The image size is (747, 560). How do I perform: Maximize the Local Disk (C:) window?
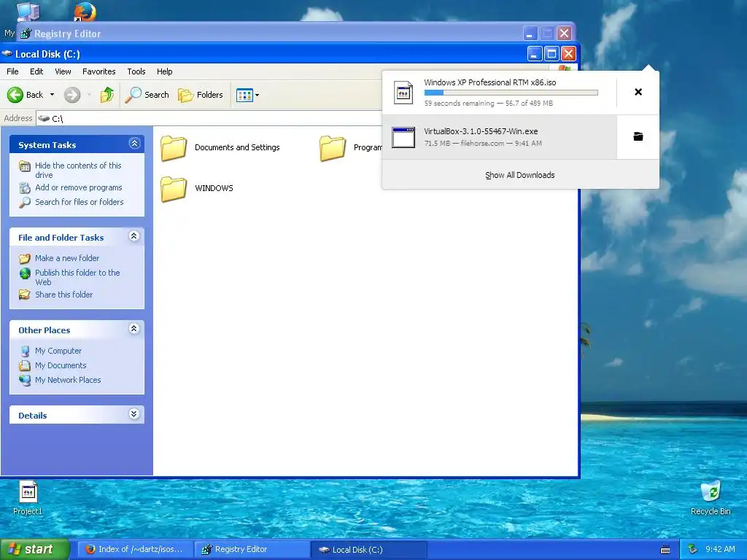pos(551,54)
